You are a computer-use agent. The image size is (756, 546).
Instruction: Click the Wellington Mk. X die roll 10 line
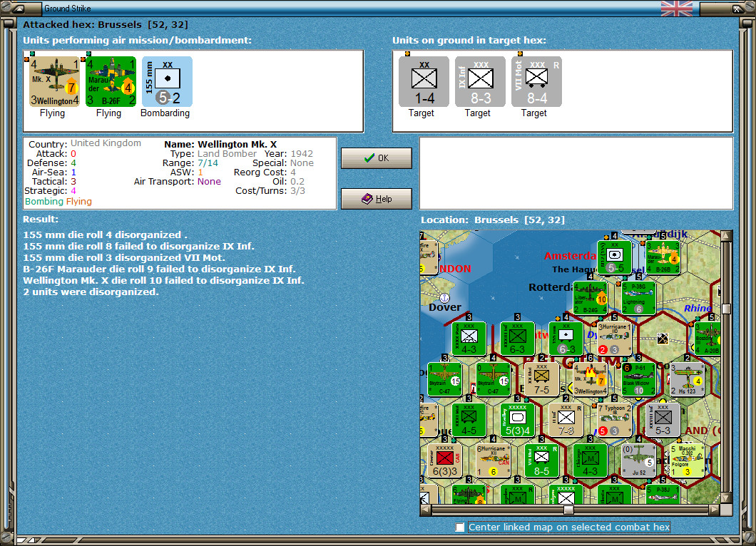163,280
